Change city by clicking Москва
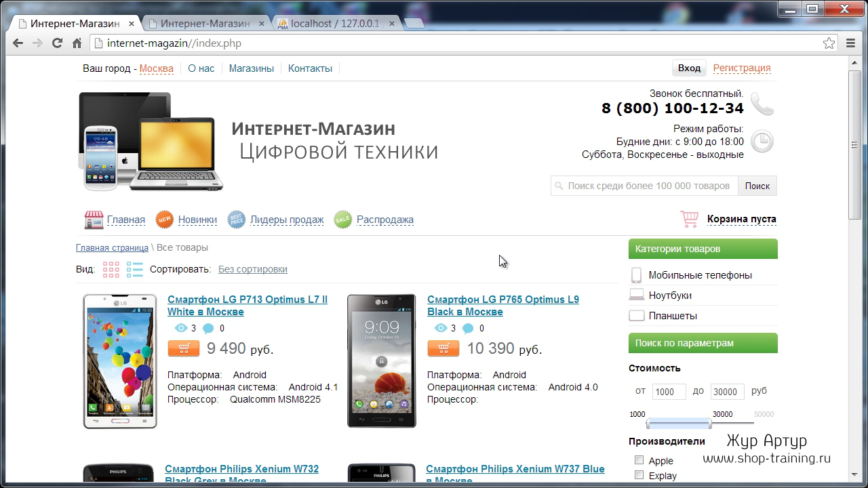This screenshot has width=868, height=488. pyautogui.click(x=157, y=68)
